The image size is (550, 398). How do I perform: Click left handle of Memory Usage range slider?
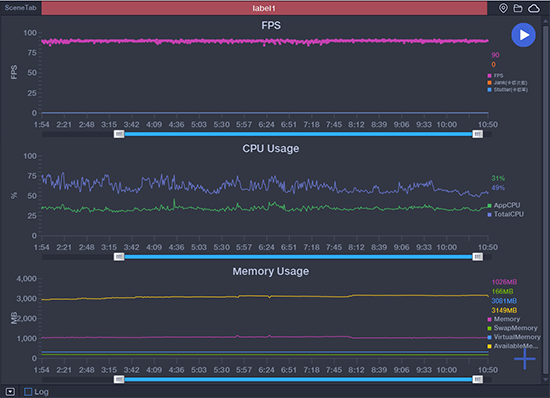tap(119, 379)
